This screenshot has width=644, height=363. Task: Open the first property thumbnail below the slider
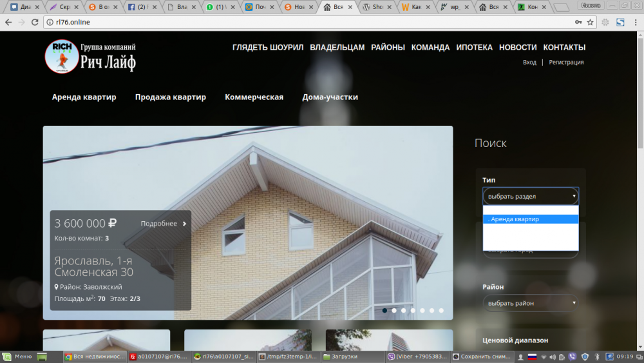point(106,340)
